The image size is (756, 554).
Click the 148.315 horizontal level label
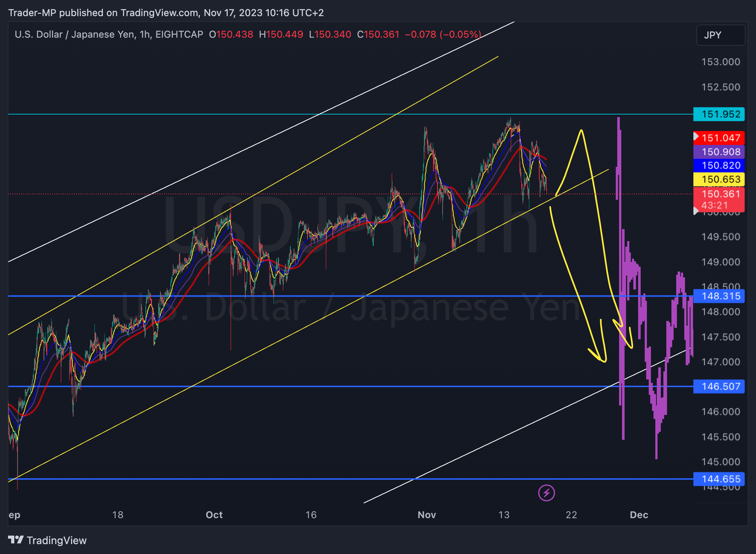(719, 296)
